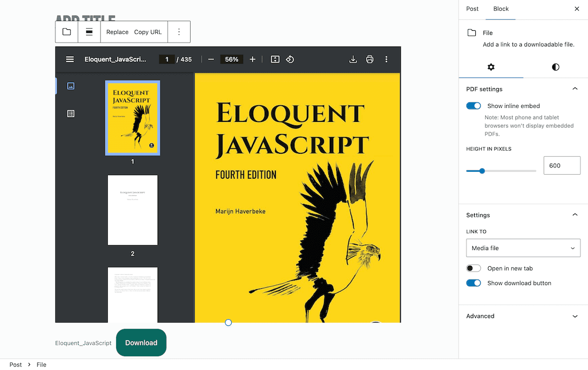Download the PDF from viewer toolbar
588x370 pixels.
click(353, 59)
